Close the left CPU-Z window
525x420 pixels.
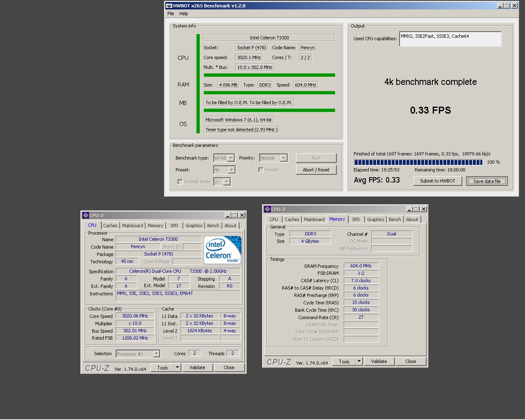(242, 215)
